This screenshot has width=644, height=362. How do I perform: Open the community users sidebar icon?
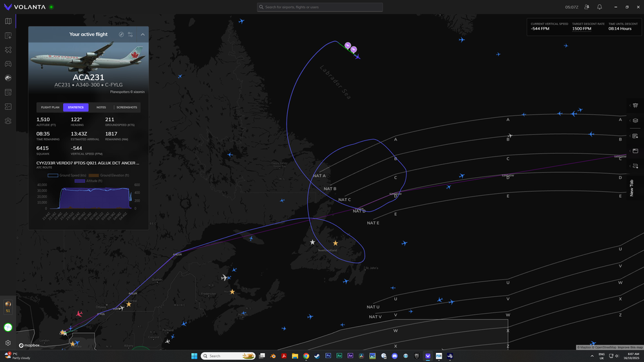[x=8, y=120]
